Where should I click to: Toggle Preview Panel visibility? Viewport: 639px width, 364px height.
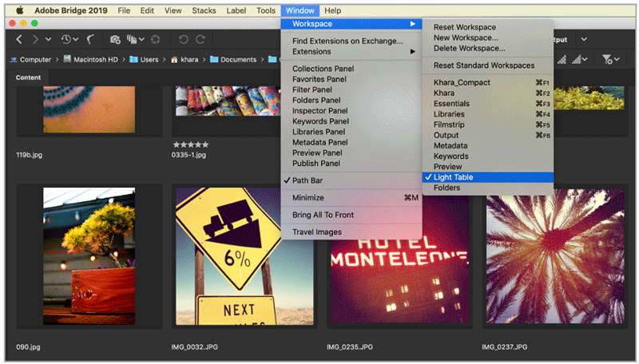pyautogui.click(x=351, y=153)
